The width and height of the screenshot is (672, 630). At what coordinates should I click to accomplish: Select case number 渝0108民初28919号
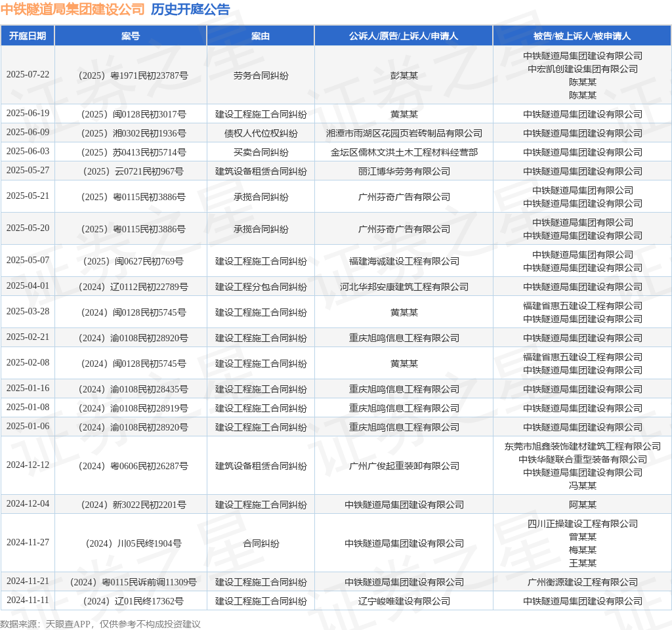pyautogui.click(x=133, y=408)
